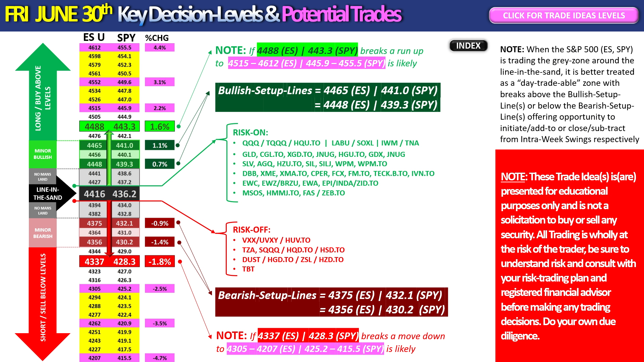Viewport: 644px width, 362px height.
Task: Select the 455.5 SPY top level
Action: point(124,48)
